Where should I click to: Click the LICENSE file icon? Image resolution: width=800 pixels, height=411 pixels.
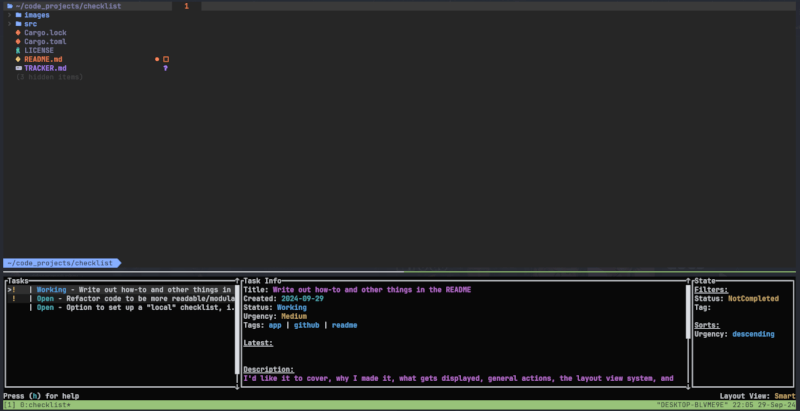[x=18, y=50]
